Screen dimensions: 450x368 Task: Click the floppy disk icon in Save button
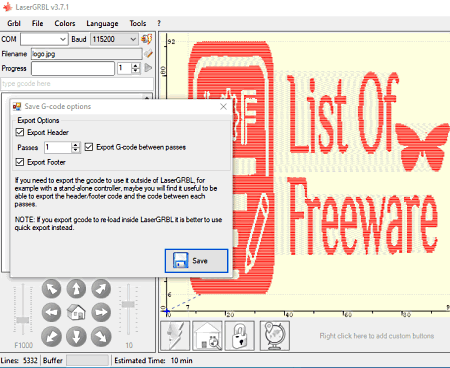180,261
